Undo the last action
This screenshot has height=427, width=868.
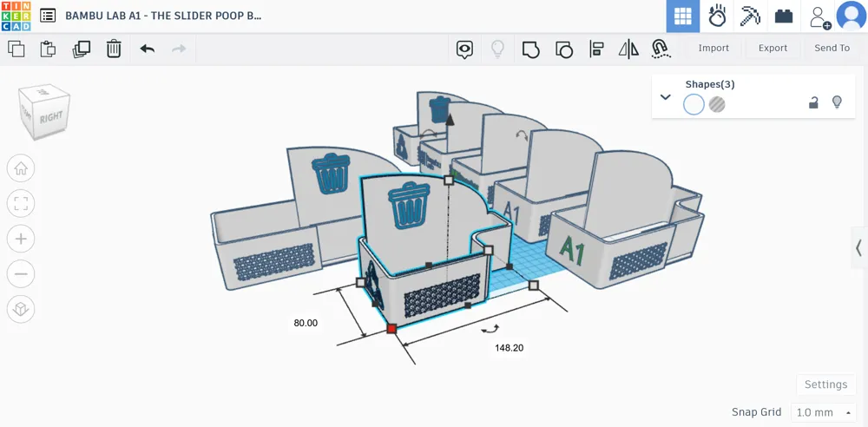coord(147,49)
